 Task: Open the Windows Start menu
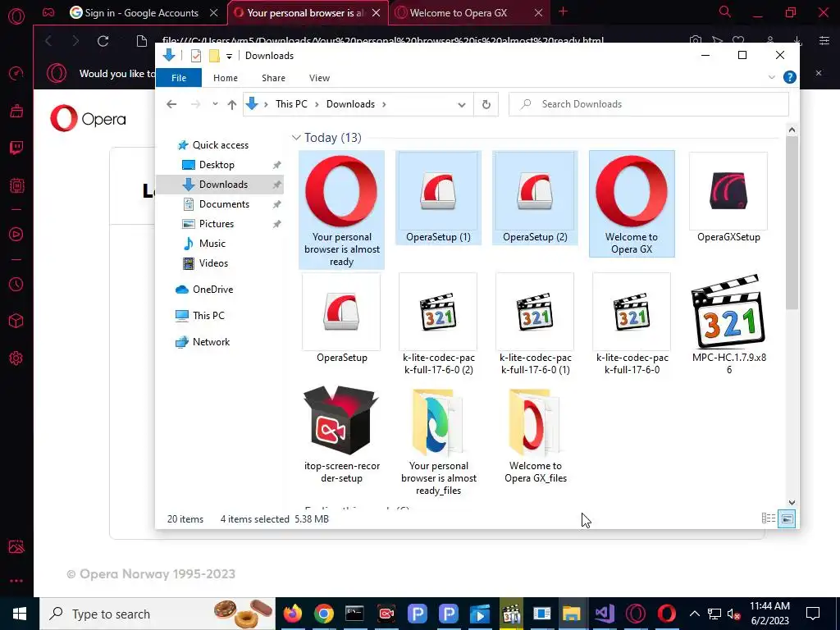pos(20,614)
